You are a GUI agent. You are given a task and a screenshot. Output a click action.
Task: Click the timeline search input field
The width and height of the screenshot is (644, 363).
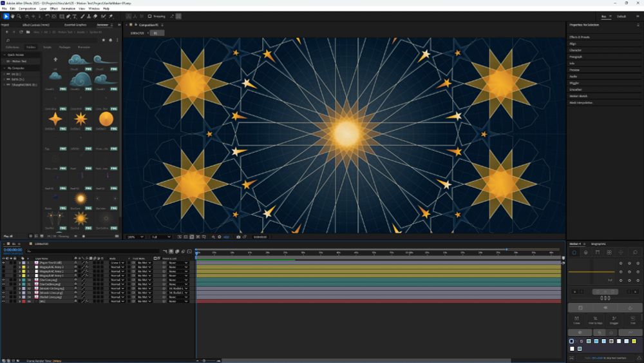click(92, 251)
